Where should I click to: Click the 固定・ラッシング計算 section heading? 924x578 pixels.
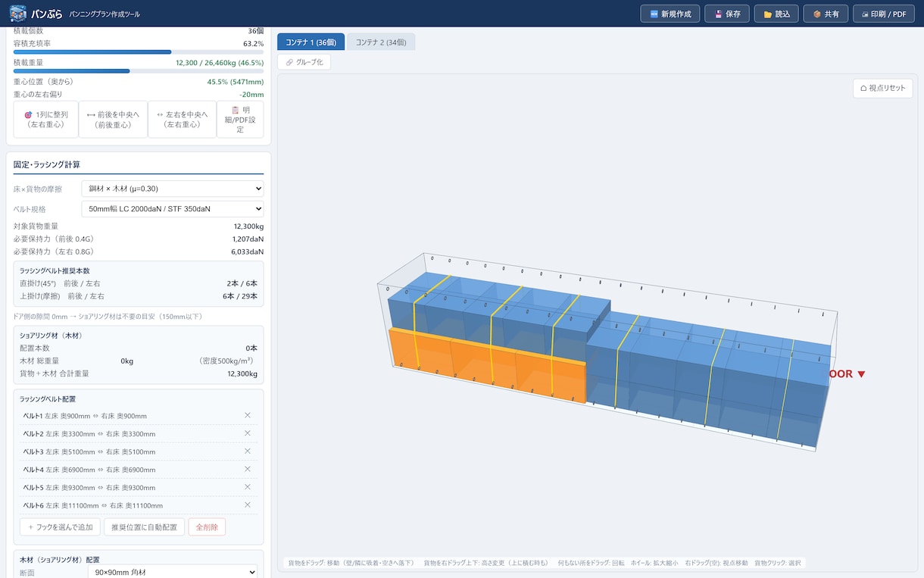click(47, 164)
